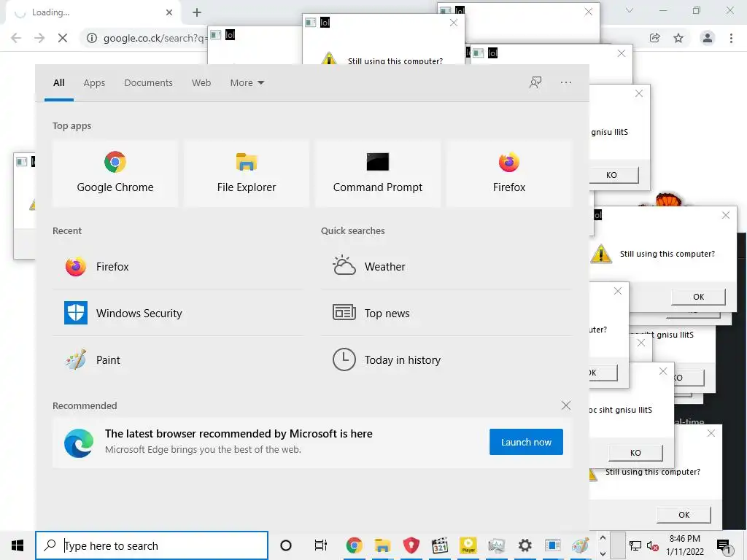Open Chrome three-dot menu

click(x=731, y=38)
